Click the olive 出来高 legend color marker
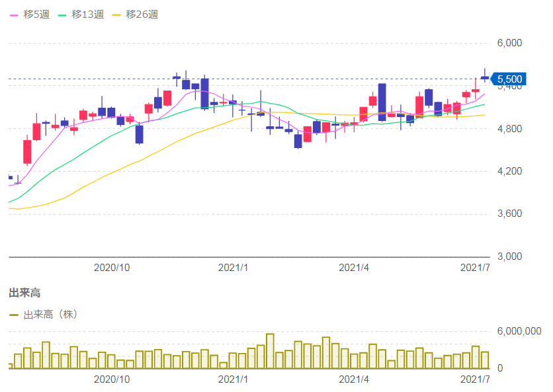The width and height of the screenshot is (553, 392). click(14, 315)
